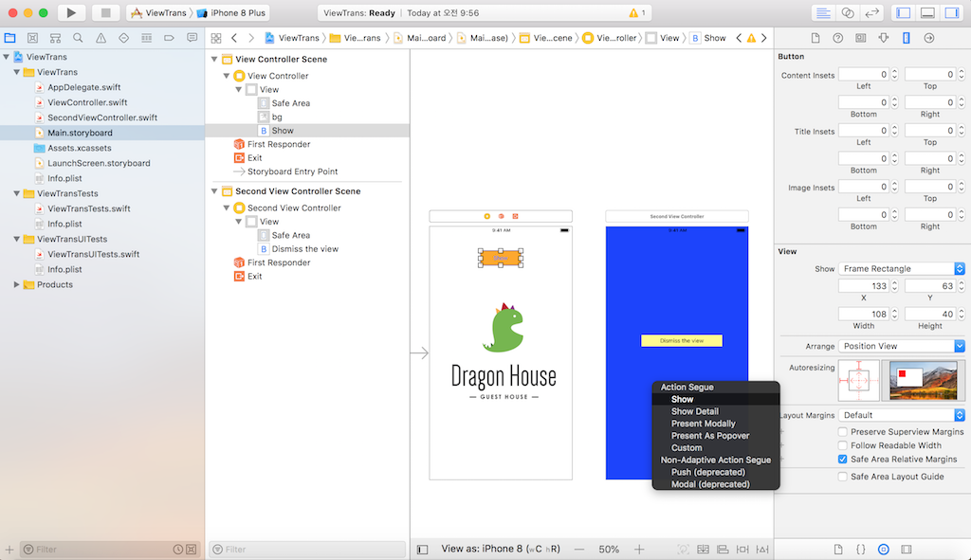
Task: Click the yellow Dismiss the view button
Action: (681, 341)
